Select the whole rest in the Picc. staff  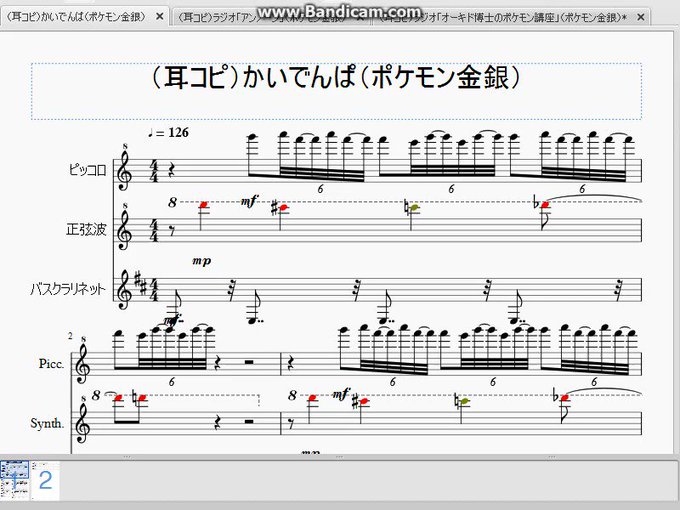pos(248,361)
